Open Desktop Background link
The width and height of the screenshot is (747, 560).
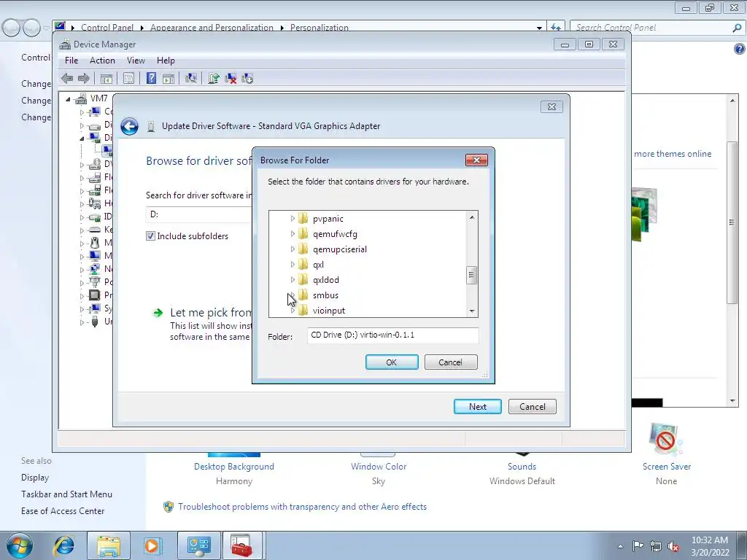234,467
